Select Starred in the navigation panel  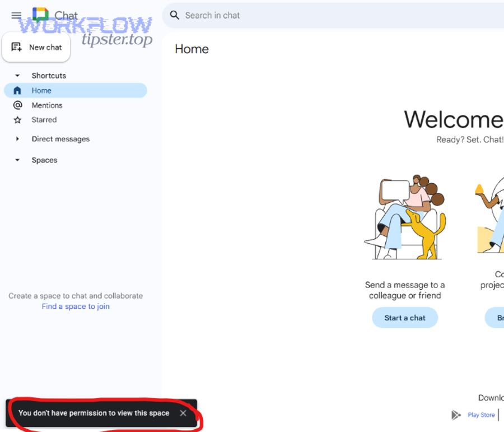(x=44, y=119)
